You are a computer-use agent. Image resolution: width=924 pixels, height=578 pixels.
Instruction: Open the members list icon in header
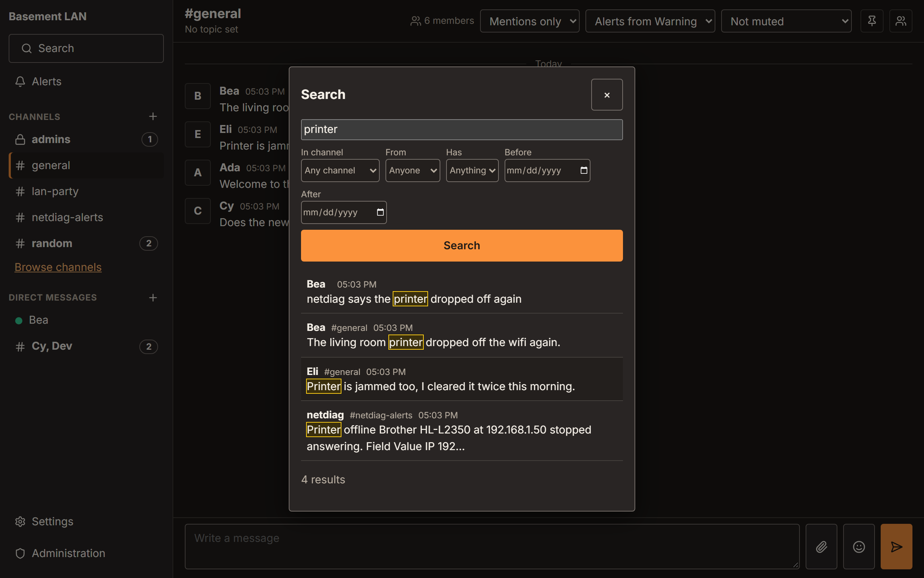coord(901,21)
